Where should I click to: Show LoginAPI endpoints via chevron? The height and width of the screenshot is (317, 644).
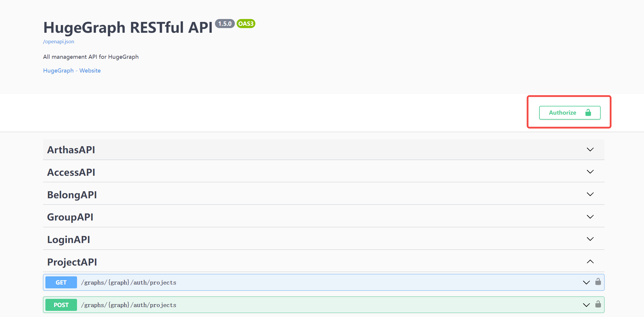point(590,239)
